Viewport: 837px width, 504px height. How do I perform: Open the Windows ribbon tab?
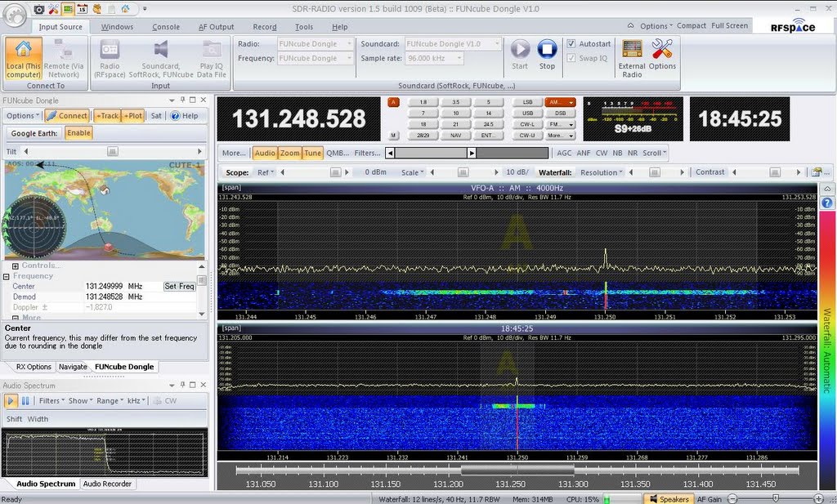click(x=117, y=27)
